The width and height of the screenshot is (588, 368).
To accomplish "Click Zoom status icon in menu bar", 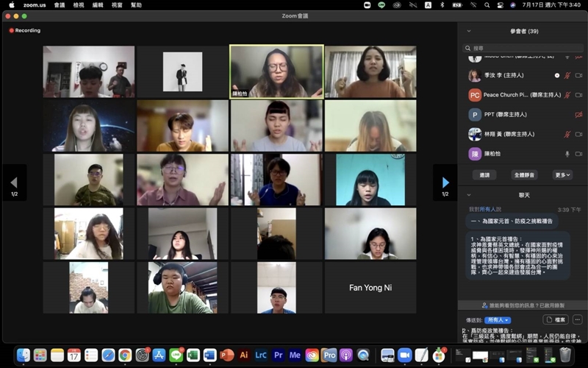I will coord(367,5).
